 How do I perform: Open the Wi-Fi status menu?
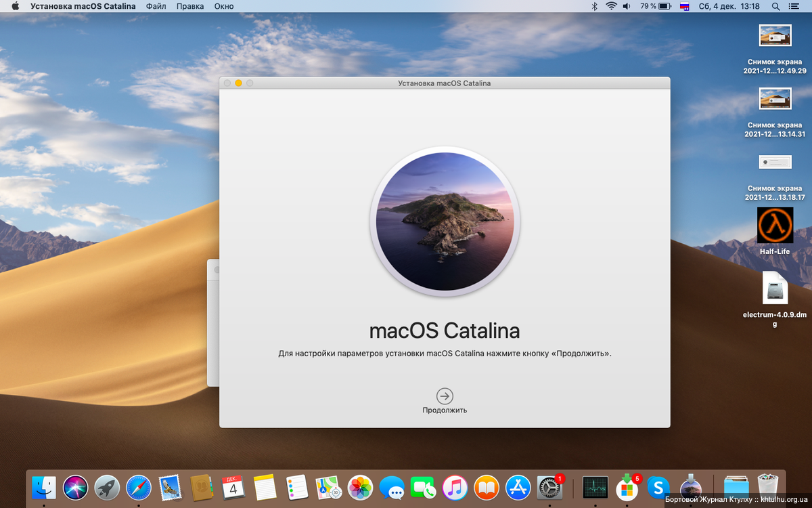pyautogui.click(x=612, y=6)
